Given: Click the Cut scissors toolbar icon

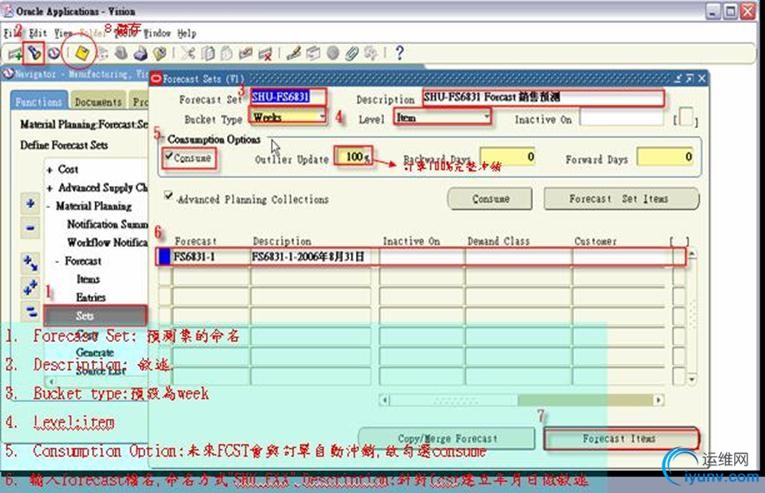Looking at the screenshot, I should pyautogui.click(x=188, y=53).
